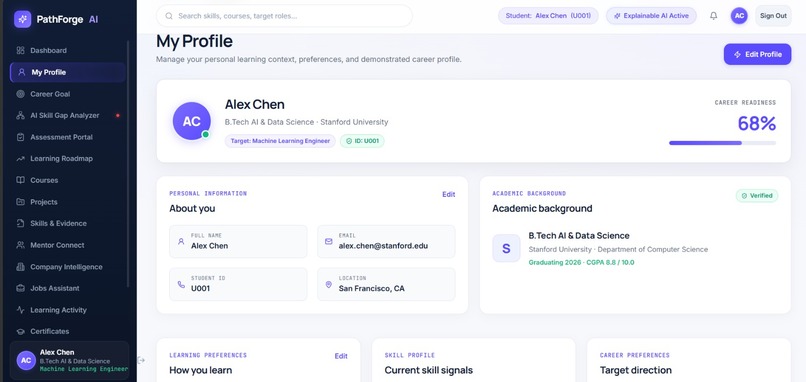
Task: Open the AC avatar in top bar
Action: click(x=739, y=16)
